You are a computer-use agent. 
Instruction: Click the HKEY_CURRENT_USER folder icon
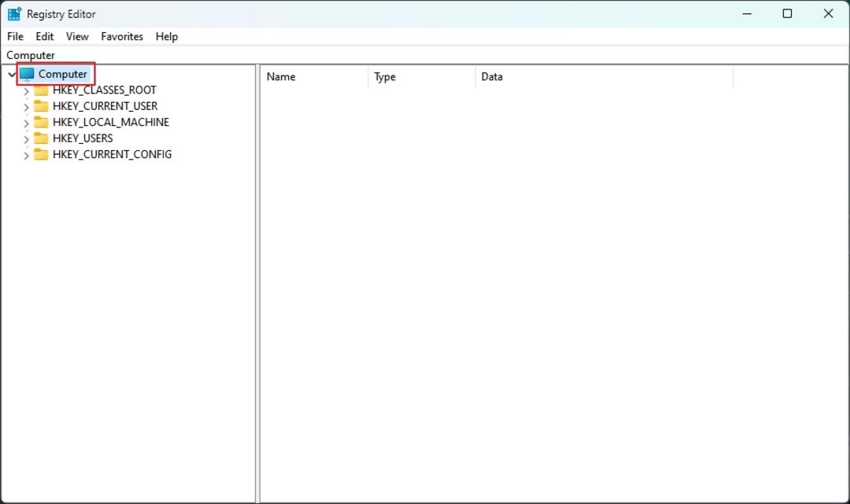coord(41,106)
